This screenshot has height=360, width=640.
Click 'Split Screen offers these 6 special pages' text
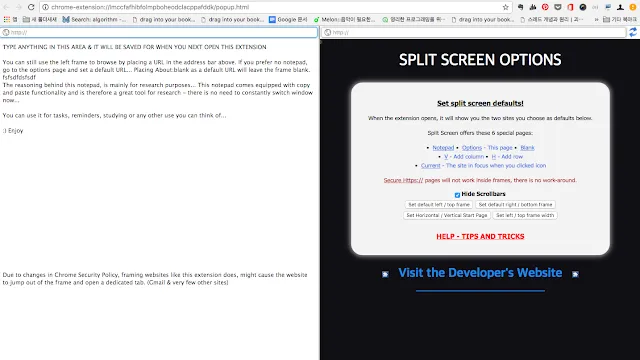[x=480, y=133]
